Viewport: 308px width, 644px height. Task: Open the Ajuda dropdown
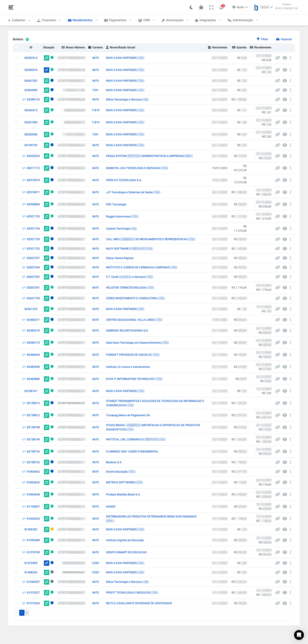pyautogui.click(x=240, y=7)
